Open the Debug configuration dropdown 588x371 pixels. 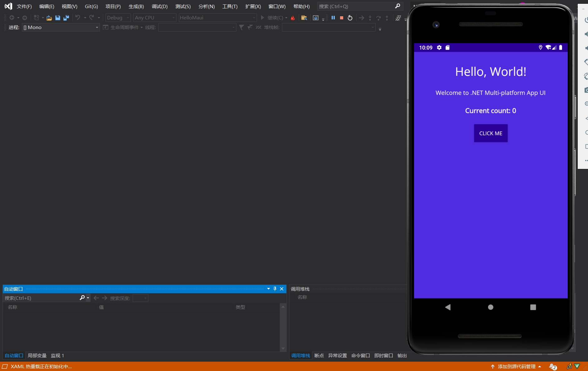[x=118, y=18]
